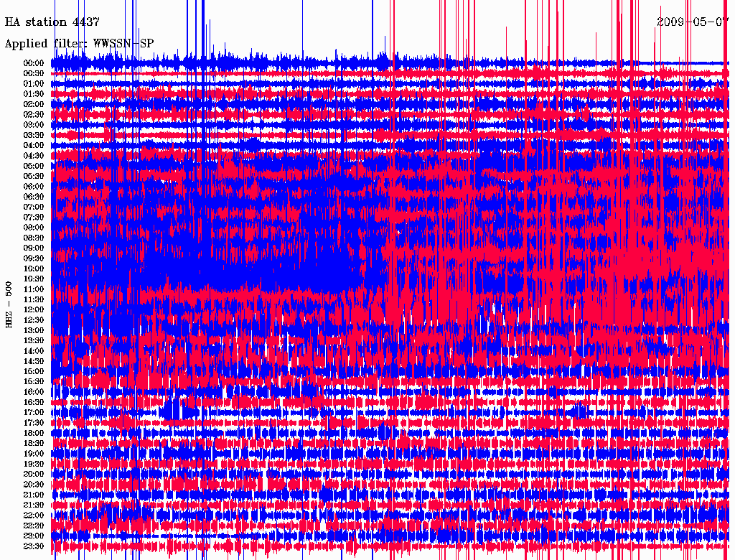Select the 01:00 time label
Screen dimensions: 735x560
[34, 83]
